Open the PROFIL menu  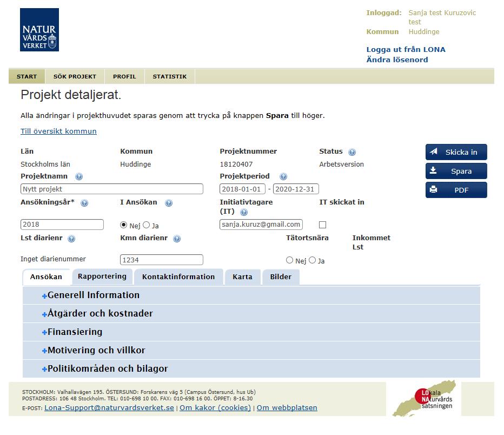tap(124, 76)
